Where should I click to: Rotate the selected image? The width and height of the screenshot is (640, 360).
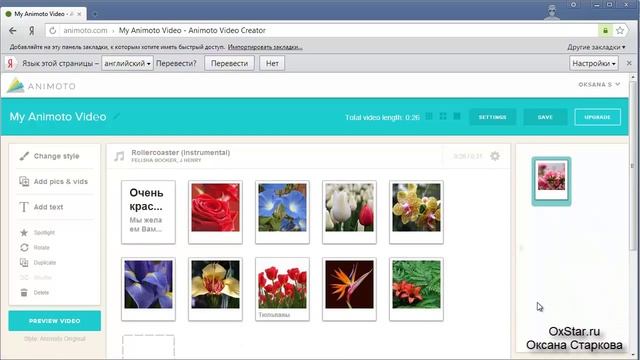tap(24, 247)
